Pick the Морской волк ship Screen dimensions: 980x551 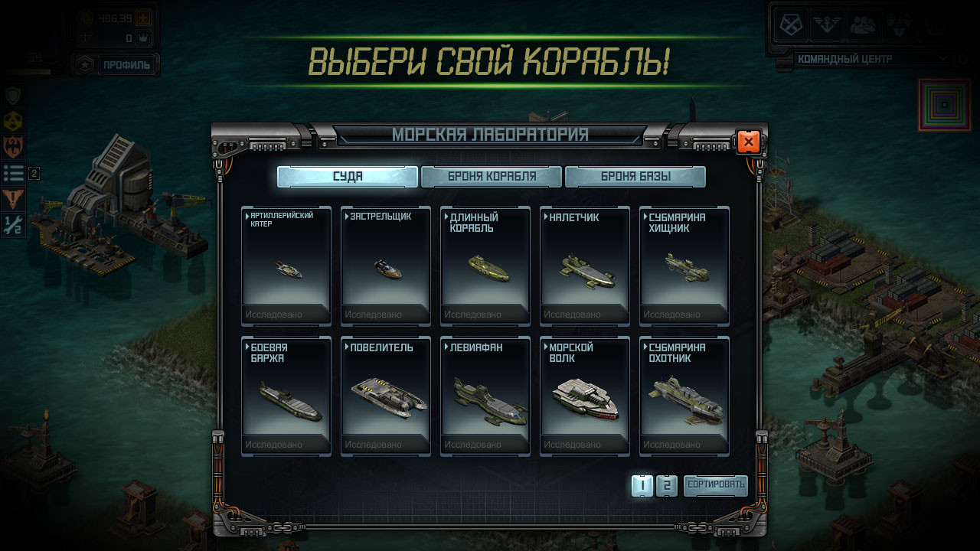pos(585,396)
